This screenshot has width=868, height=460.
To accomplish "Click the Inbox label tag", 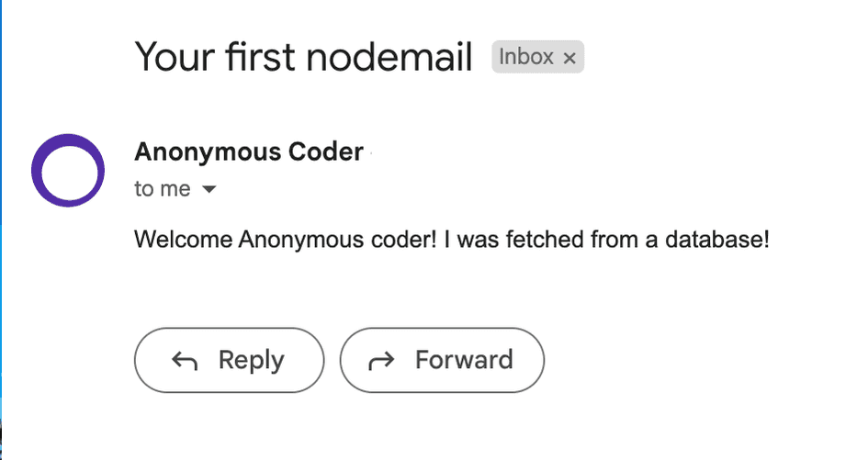I will (526, 57).
